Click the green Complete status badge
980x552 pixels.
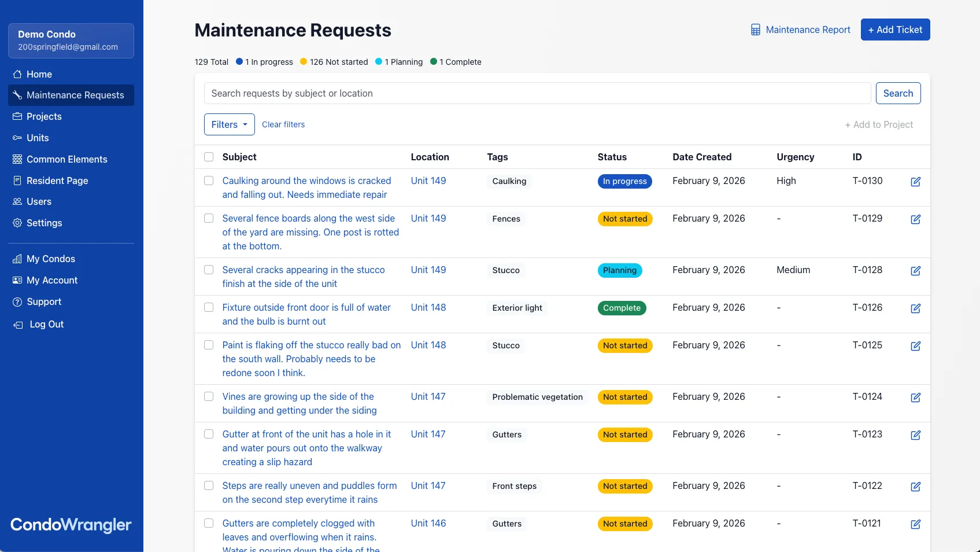click(622, 308)
